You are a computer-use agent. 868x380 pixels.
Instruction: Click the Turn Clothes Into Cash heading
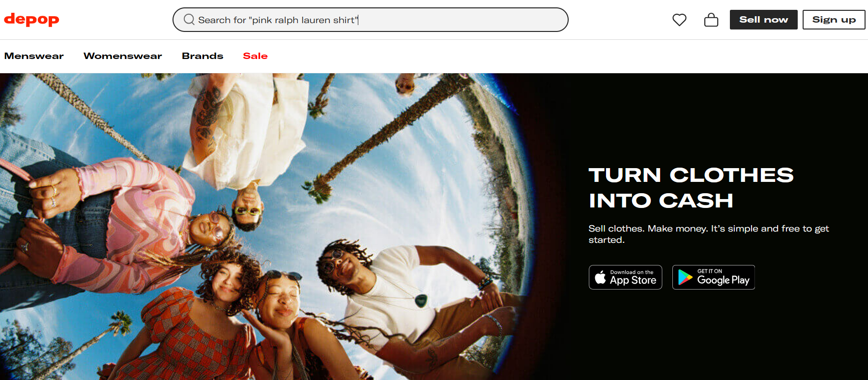(691, 188)
